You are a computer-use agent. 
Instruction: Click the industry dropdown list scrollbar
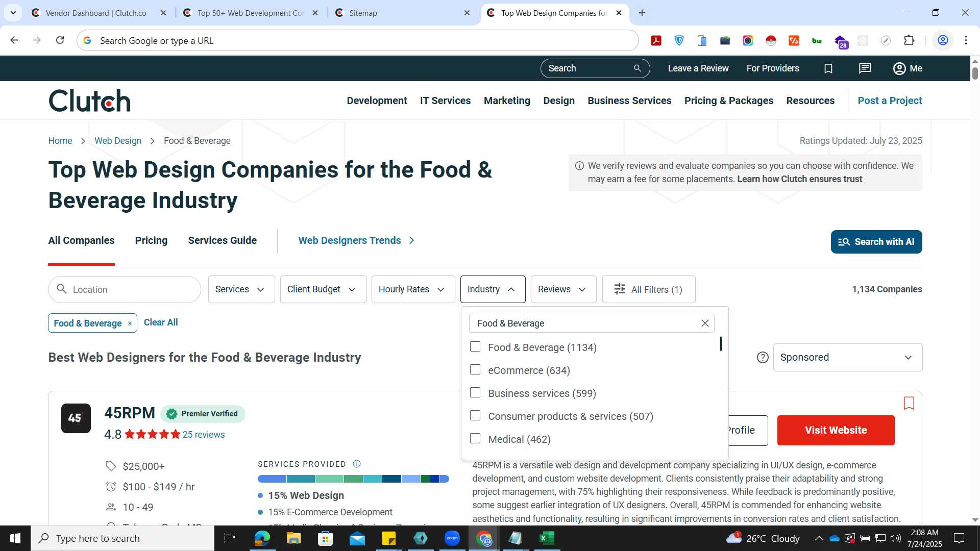[x=721, y=344]
